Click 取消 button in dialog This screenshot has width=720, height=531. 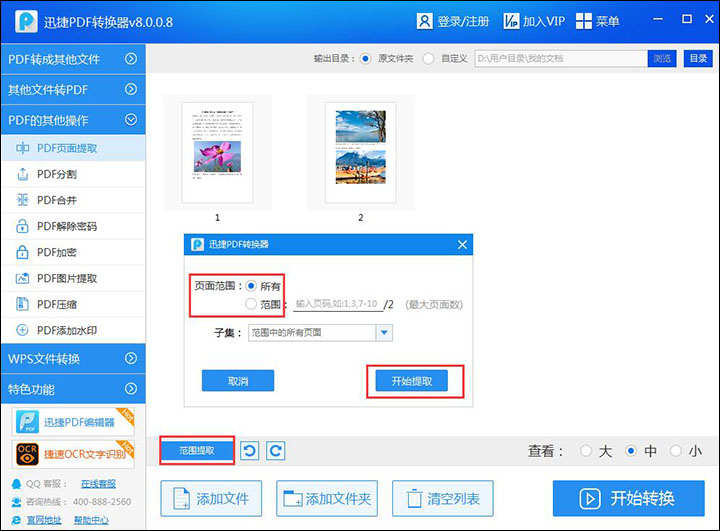238,381
